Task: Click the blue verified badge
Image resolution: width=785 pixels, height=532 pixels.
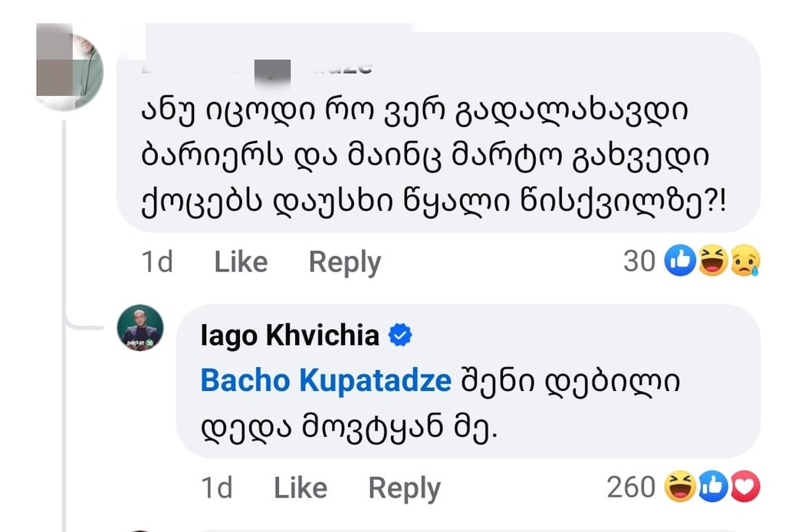Action: [401, 335]
